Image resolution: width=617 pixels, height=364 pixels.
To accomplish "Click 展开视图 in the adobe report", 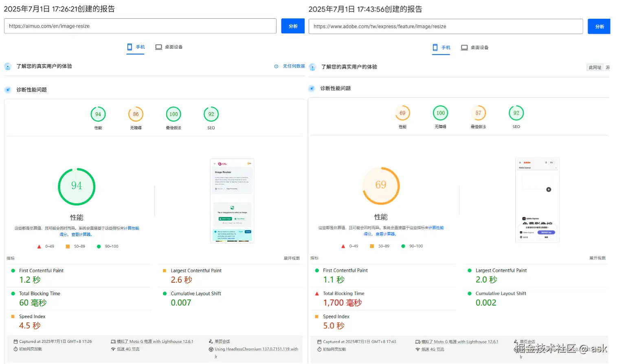I will coord(597,258).
